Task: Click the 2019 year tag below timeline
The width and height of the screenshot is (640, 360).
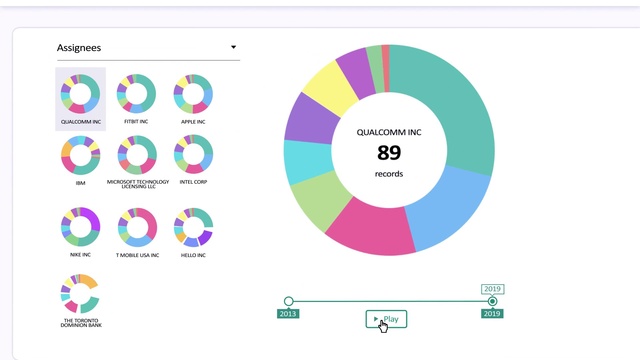Action: (492, 313)
